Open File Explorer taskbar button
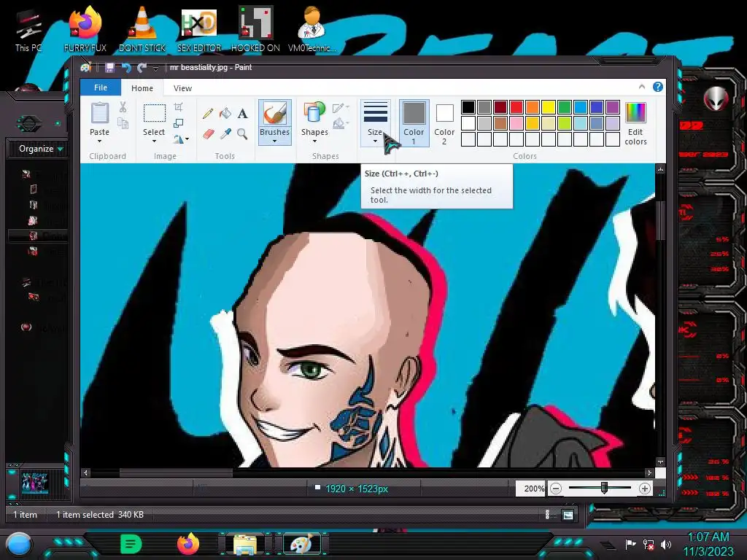747x560 pixels. click(x=245, y=545)
